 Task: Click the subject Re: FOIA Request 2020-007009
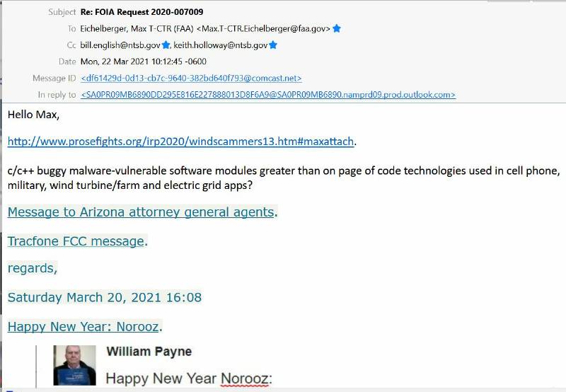(142, 12)
